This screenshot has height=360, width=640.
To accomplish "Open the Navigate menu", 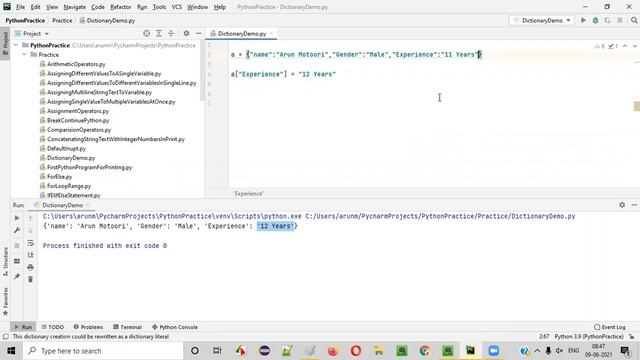I will click(x=75, y=7).
